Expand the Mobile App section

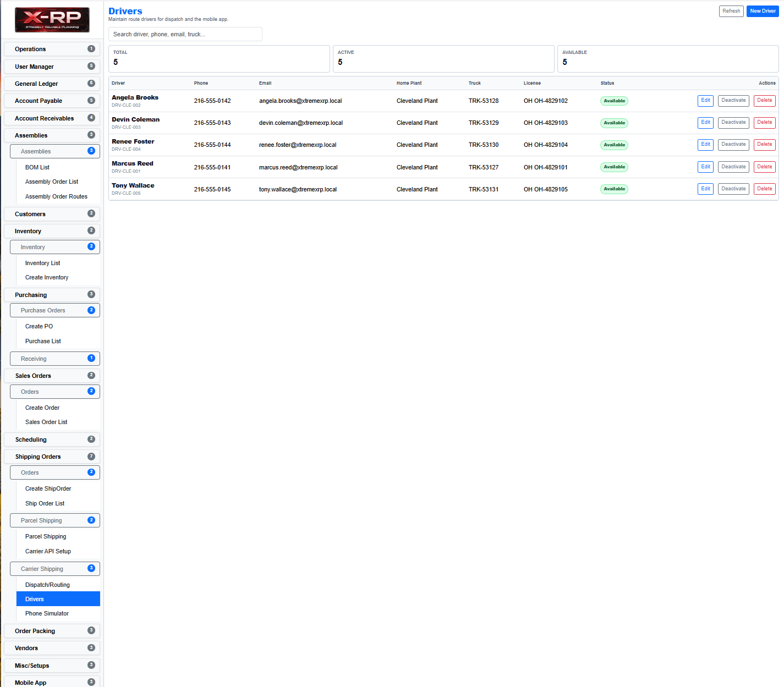(x=52, y=682)
